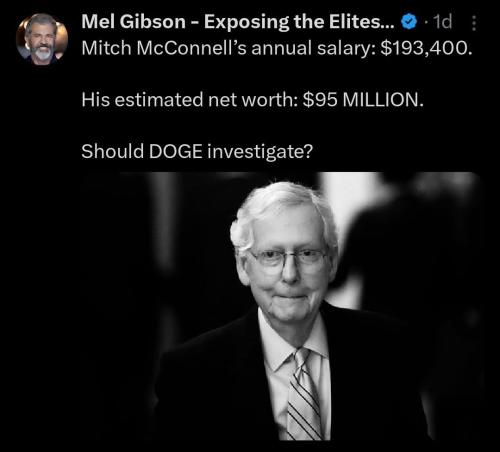Open the poster's round profile avatar
The height and width of the screenshot is (452, 500).
pyautogui.click(x=42, y=39)
